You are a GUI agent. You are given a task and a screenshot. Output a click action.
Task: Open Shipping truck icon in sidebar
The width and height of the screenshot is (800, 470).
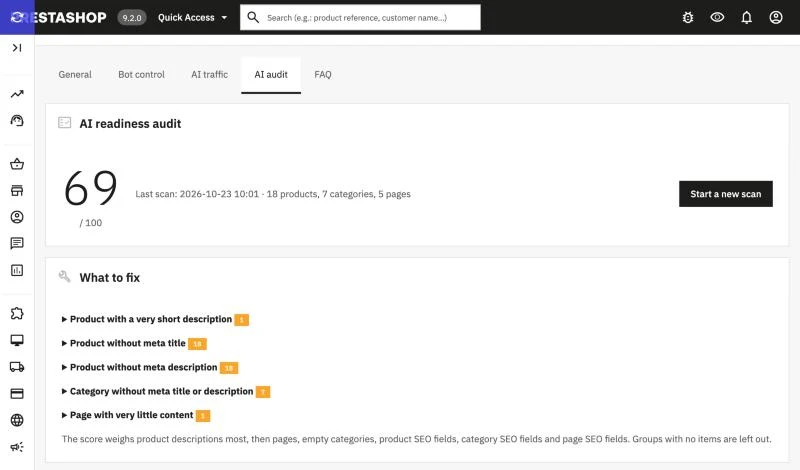17,366
